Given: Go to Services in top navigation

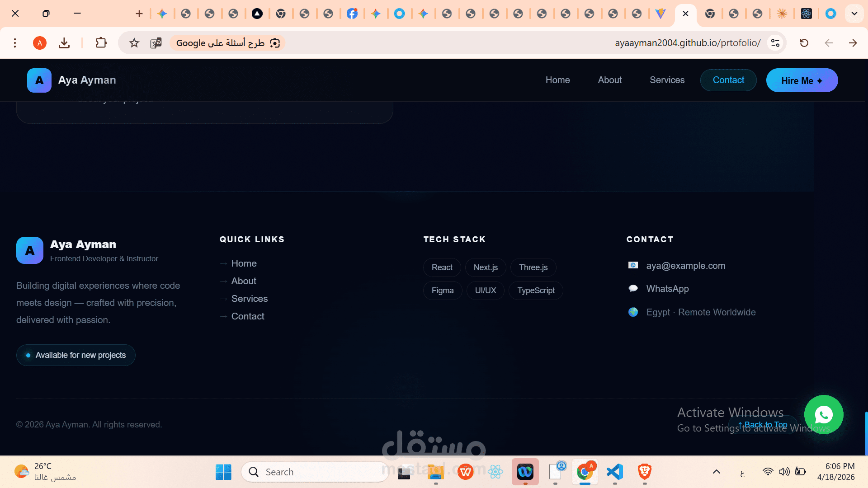Looking at the screenshot, I should coord(667,80).
